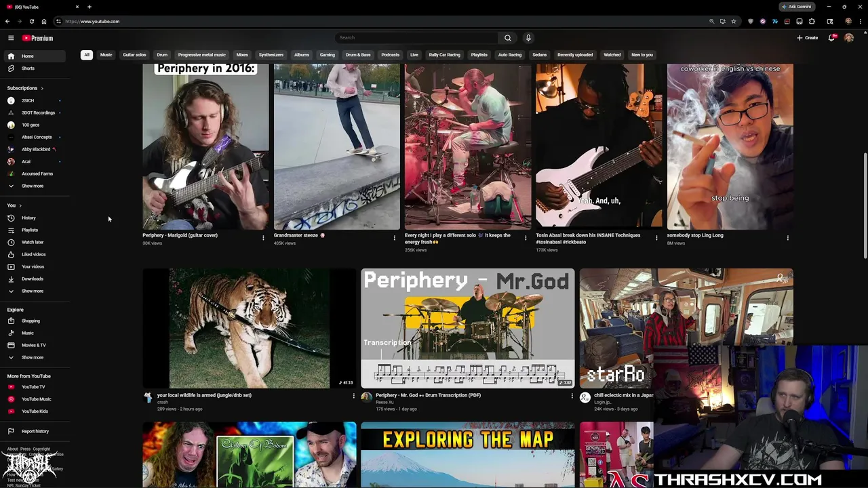Click the Ask Gemini button
Screen dimensions: 868x488
pyautogui.click(x=797, y=7)
